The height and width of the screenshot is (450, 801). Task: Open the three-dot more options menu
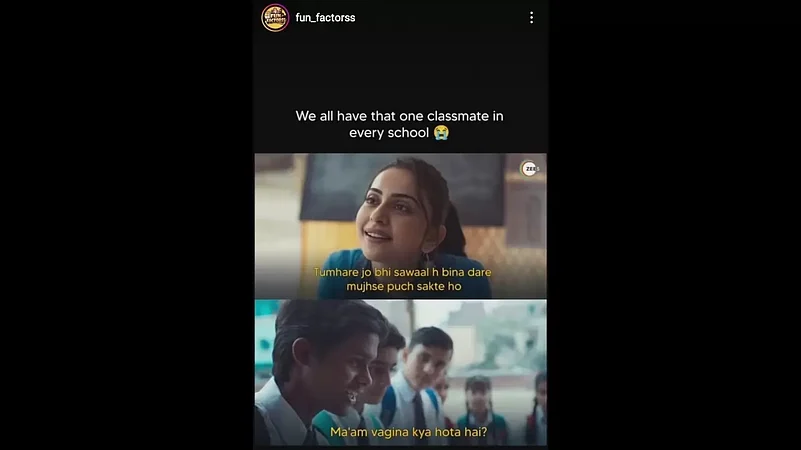pos(531,18)
